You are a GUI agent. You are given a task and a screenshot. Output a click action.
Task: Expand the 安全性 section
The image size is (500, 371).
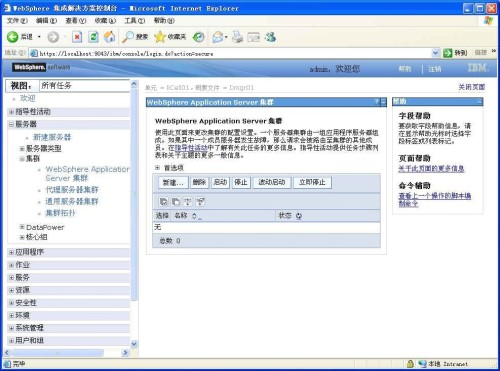tap(11, 303)
